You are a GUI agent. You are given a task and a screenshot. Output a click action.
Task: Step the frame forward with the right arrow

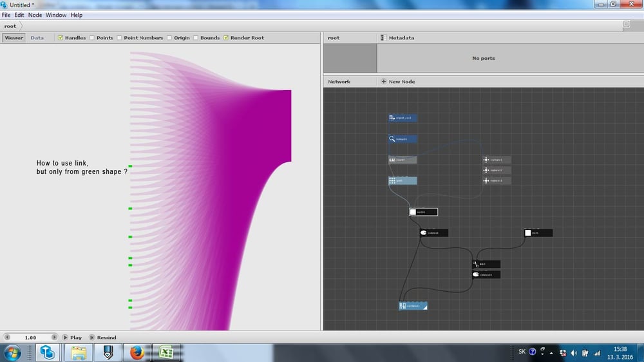[x=54, y=338]
